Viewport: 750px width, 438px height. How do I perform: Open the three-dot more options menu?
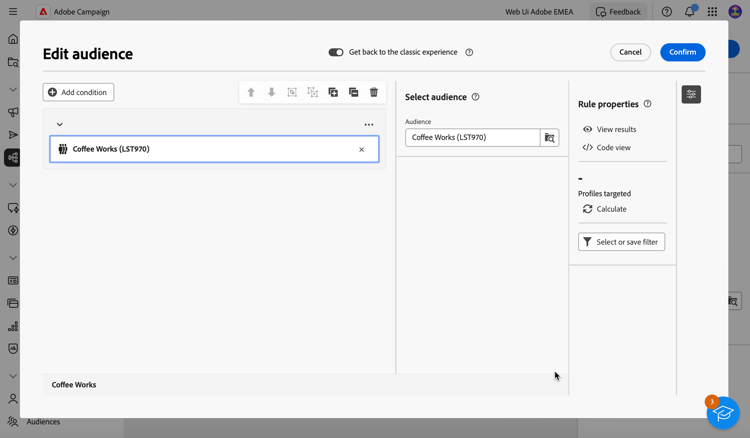(369, 125)
